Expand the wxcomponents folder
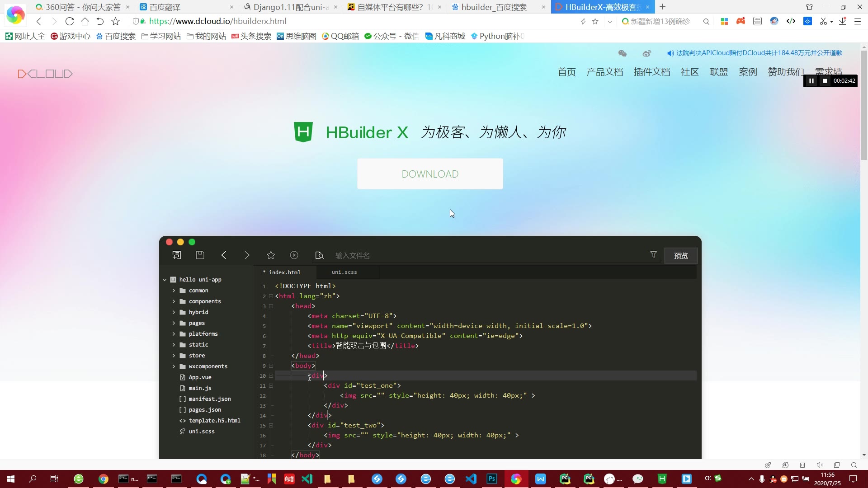 pyautogui.click(x=174, y=366)
